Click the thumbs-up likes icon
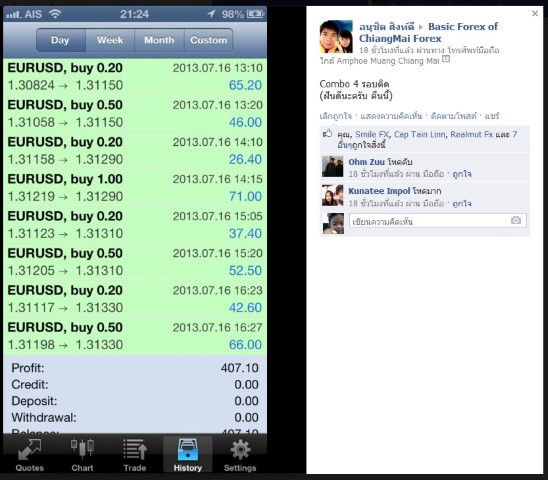548x480 pixels. click(327, 134)
